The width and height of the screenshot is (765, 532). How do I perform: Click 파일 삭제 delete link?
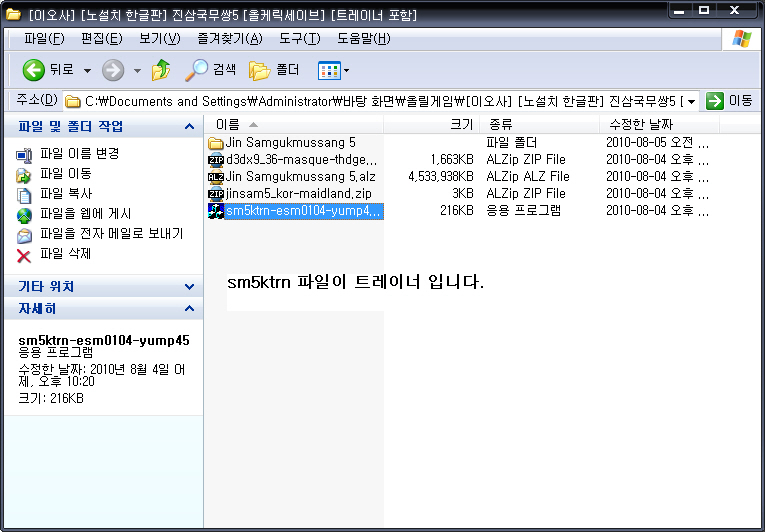[x=66, y=254]
